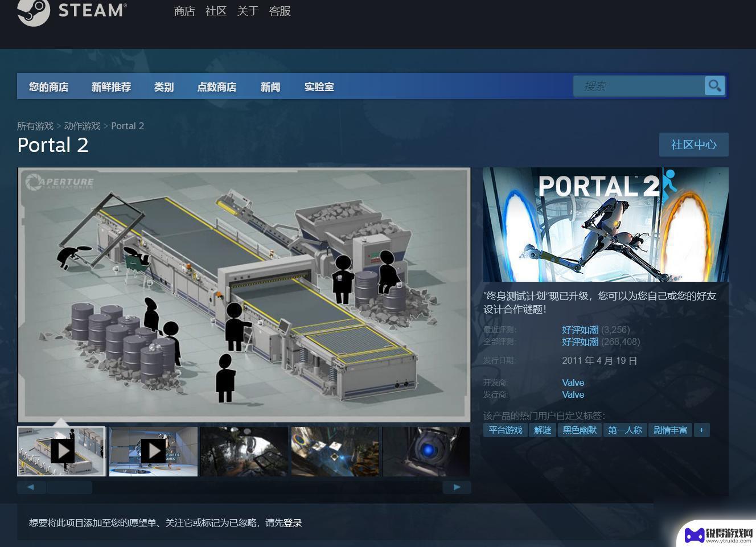Click developer Valve link
Viewport: 756px width, 547px height.
[x=573, y=383]
